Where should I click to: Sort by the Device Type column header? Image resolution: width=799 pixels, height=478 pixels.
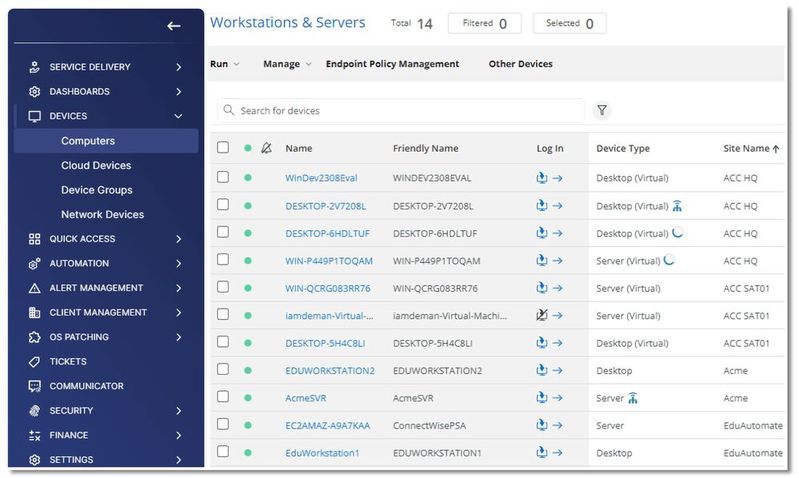pos(623,149)
